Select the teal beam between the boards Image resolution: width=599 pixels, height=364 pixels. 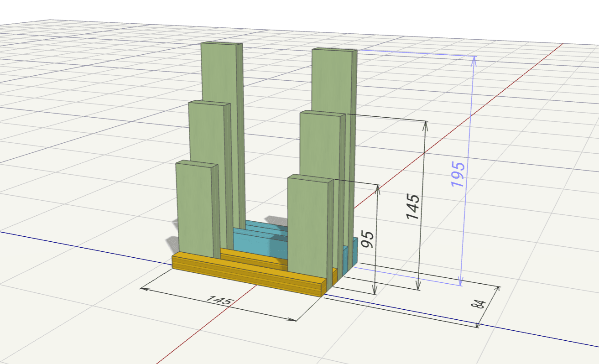tap(260, 237)
